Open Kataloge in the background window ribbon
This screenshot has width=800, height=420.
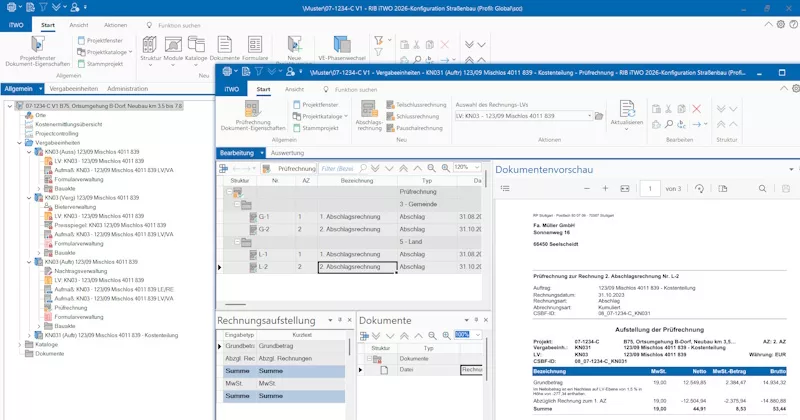(196, 49)
